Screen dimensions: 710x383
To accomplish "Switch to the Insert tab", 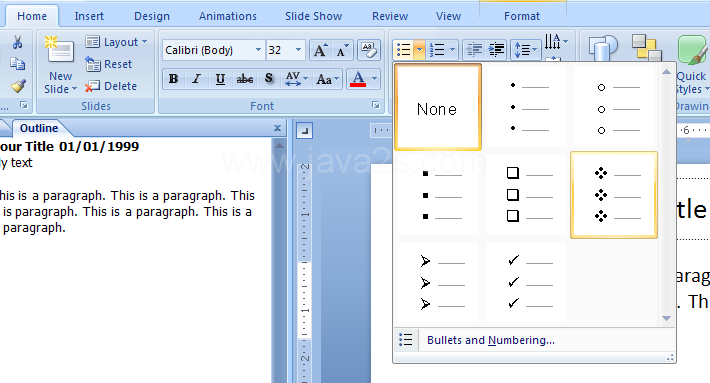I will tap(89, 16).
